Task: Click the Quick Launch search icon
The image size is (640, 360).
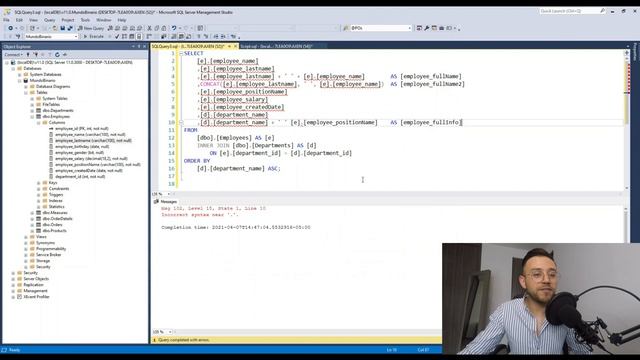Action: click(602, 11)
